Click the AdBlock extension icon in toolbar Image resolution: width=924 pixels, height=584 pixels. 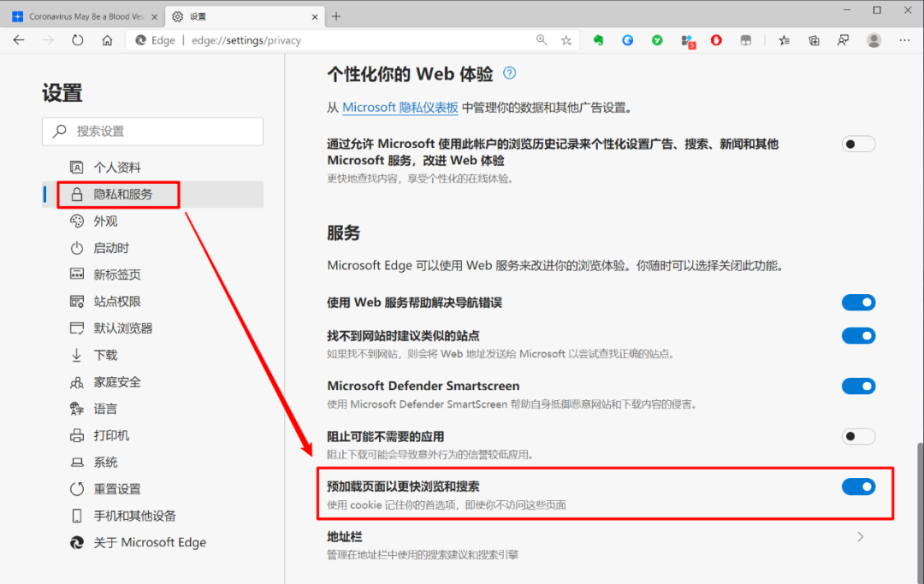pos(716,39)
